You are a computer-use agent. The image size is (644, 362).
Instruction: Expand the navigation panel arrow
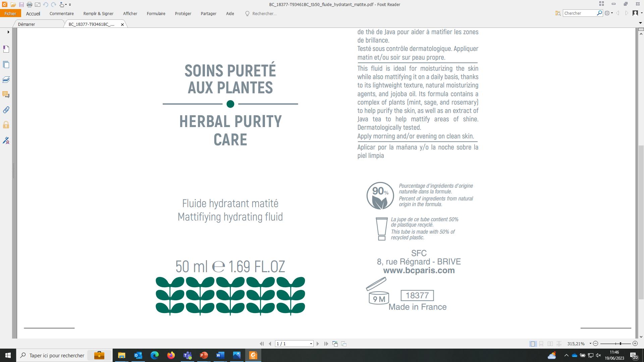coord(8,32)
